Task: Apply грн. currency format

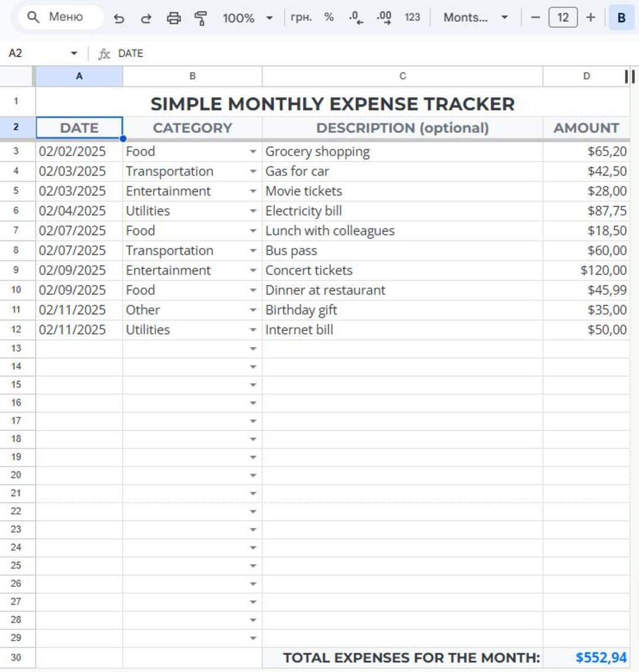Action: (x=301, y=18)
